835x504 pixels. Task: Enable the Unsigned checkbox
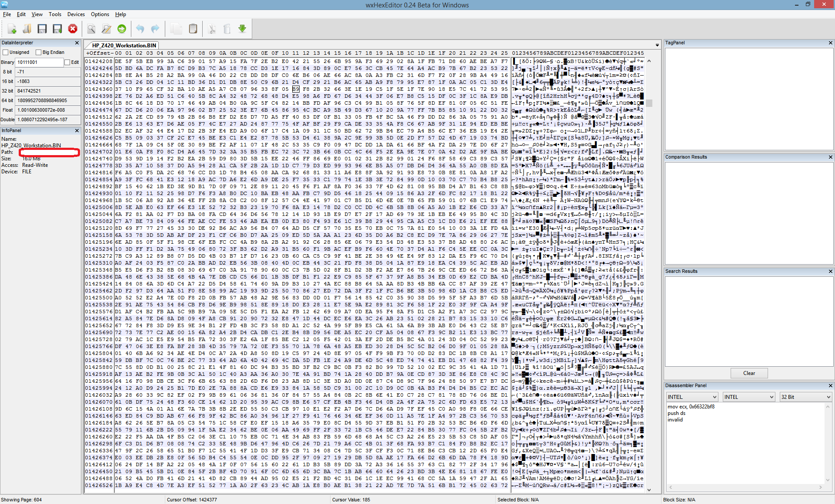click(x=6, y=52)
